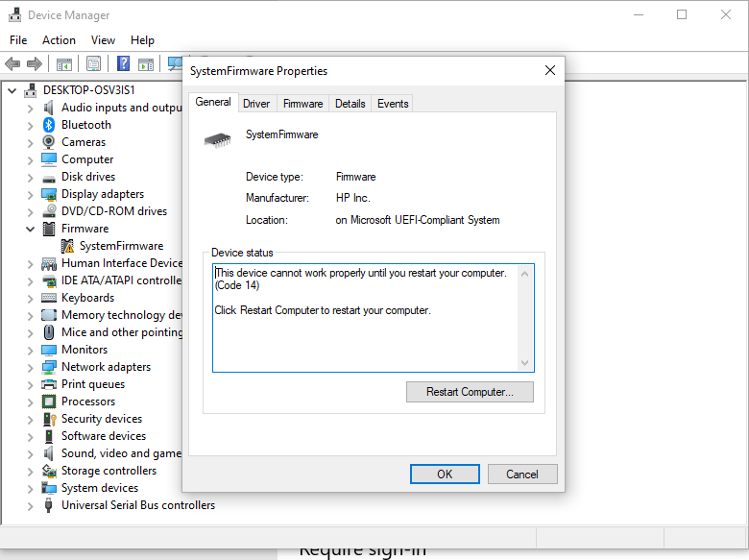Click the Processors category icon
This screenshot has width=749, height=560.
[49, 402]
